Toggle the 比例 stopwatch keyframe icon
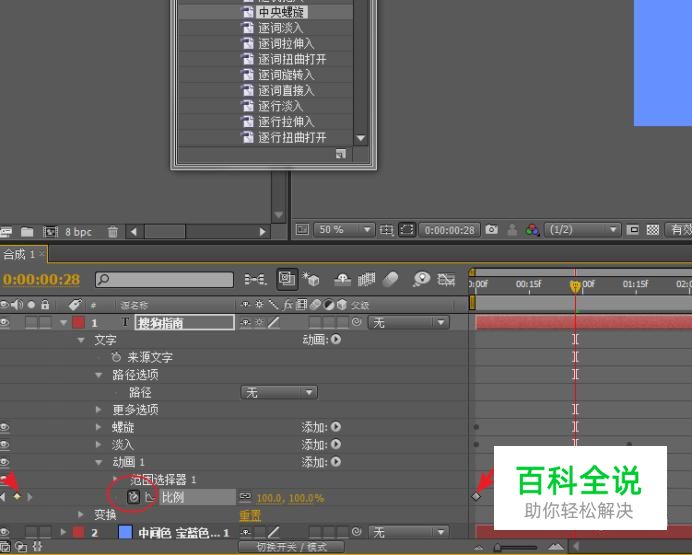 [133, 497]
